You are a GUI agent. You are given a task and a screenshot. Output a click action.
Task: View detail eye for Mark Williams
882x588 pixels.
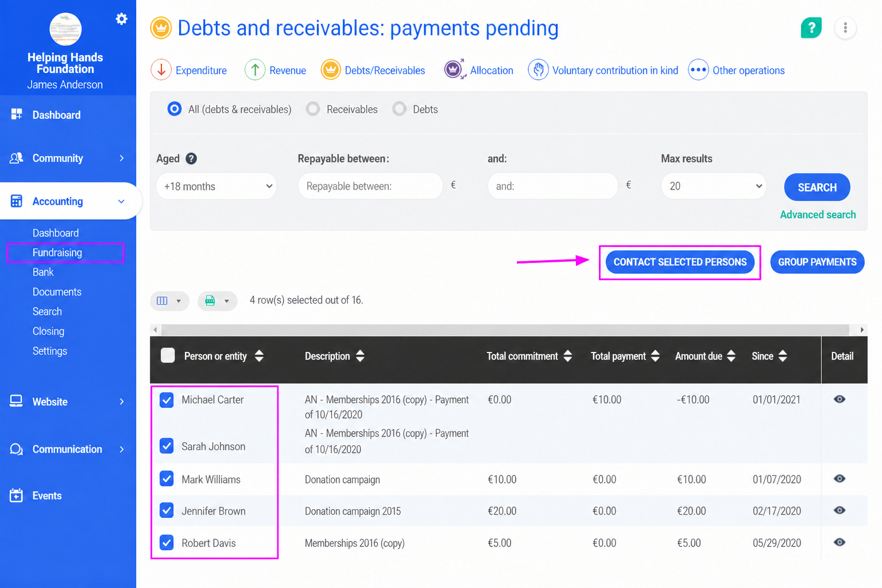coord(840,479)
